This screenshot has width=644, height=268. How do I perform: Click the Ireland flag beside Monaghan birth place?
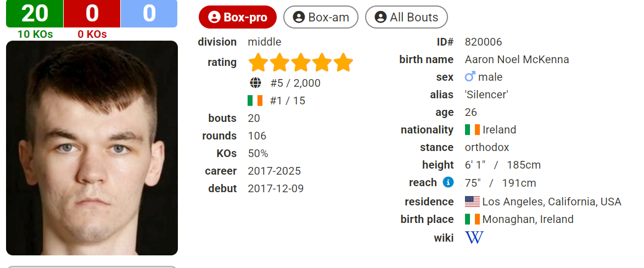coord(472,219)
